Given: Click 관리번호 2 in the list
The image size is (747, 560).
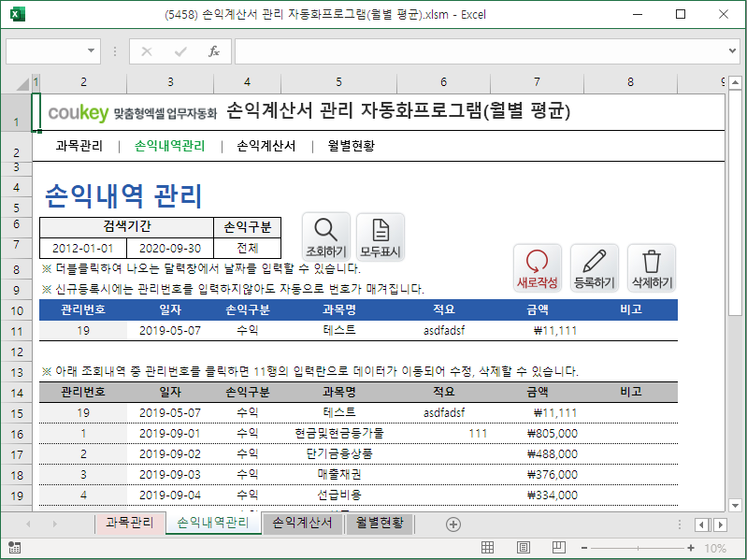Looking at the screenshot, I should point(83,453).
